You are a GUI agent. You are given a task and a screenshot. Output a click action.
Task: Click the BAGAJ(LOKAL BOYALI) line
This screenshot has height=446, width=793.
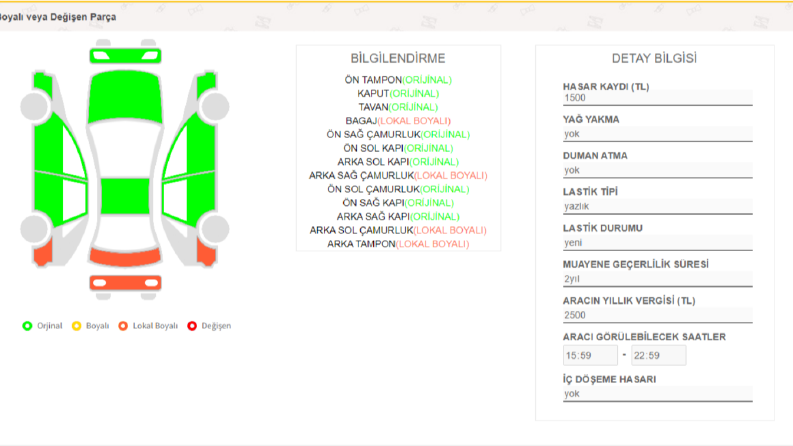[398, 121]
